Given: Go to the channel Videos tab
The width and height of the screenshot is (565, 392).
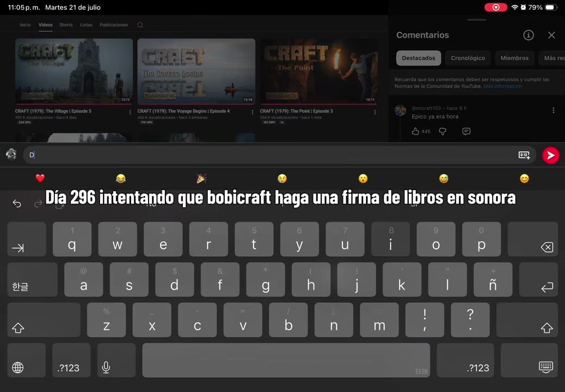Looking at the screenshot, I should click(x=45, y=25).
